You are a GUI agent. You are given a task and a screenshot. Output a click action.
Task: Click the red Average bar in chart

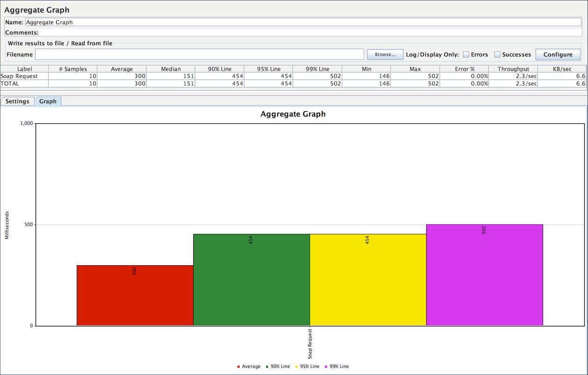pyautogui.click(x=135, y=296)
